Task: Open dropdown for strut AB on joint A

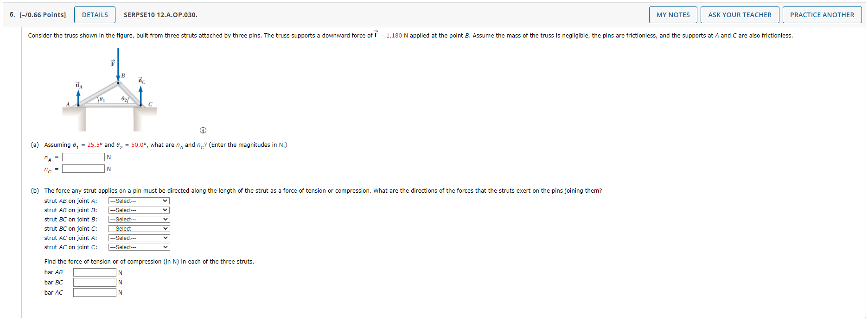Action: (138, 201)
